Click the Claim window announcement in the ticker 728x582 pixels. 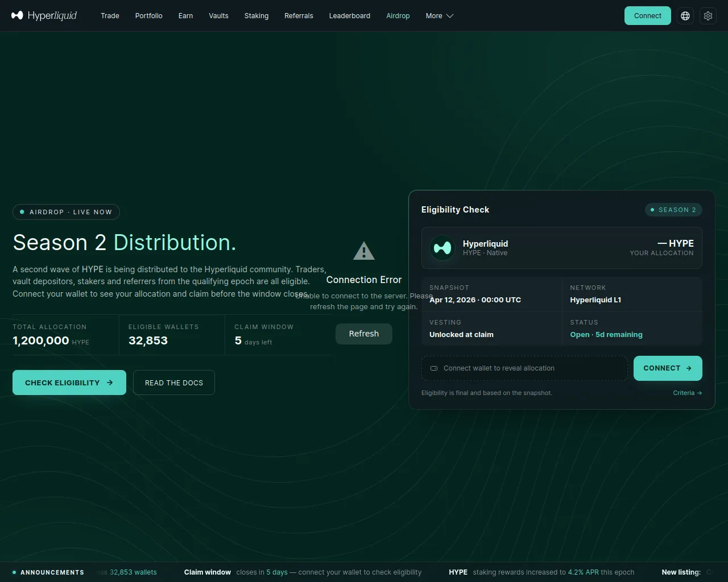tap(303, 572)
